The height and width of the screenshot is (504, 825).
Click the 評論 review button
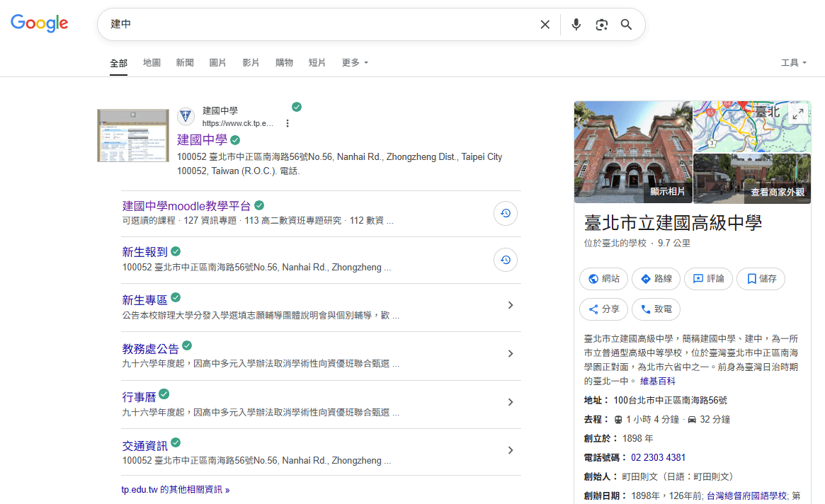[x=708, y=279]
